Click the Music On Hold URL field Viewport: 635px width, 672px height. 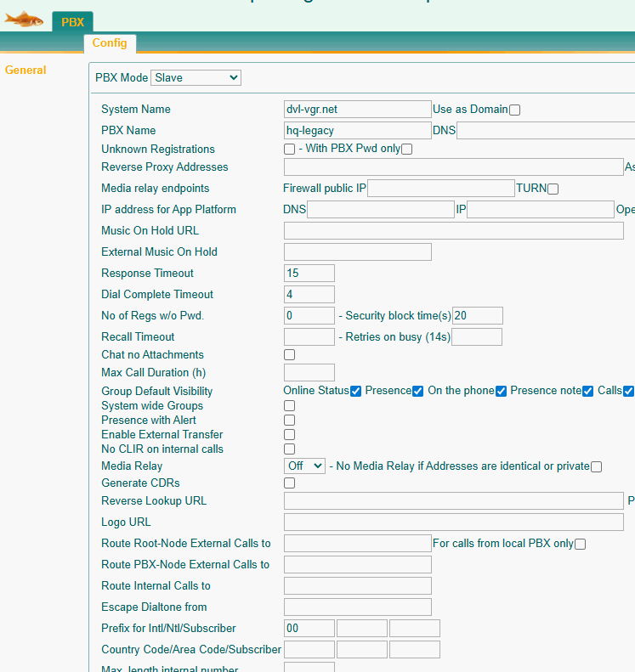click(x=453, y=231)
